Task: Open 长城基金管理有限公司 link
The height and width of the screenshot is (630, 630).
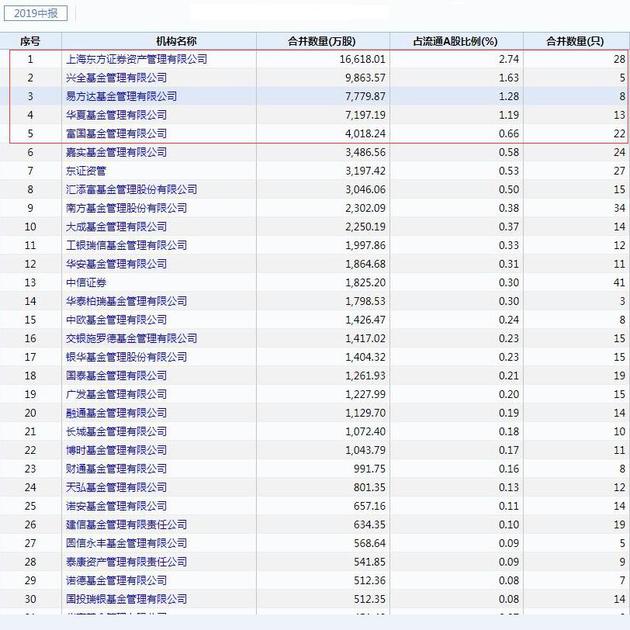Action: pos(117,431)
